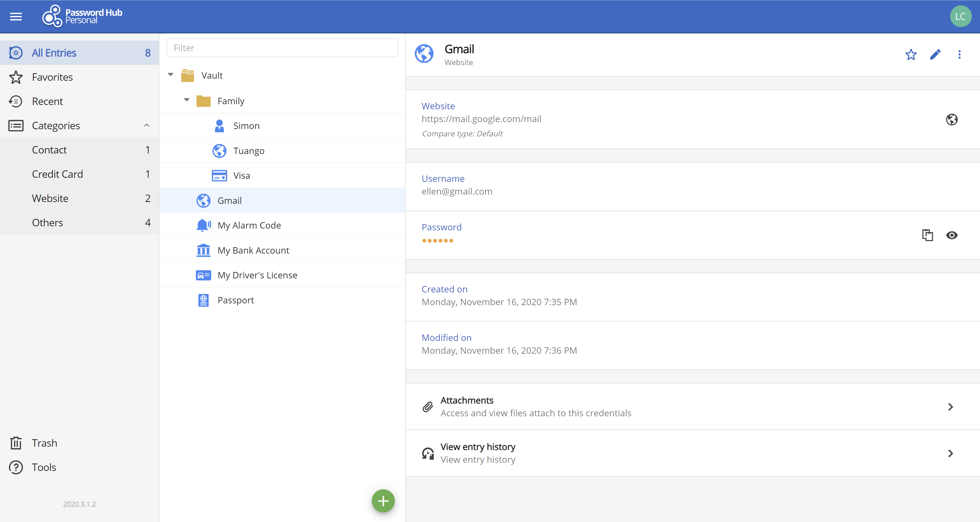Select the Favorites menu item
980x522 pixels.
click(52, 77)
